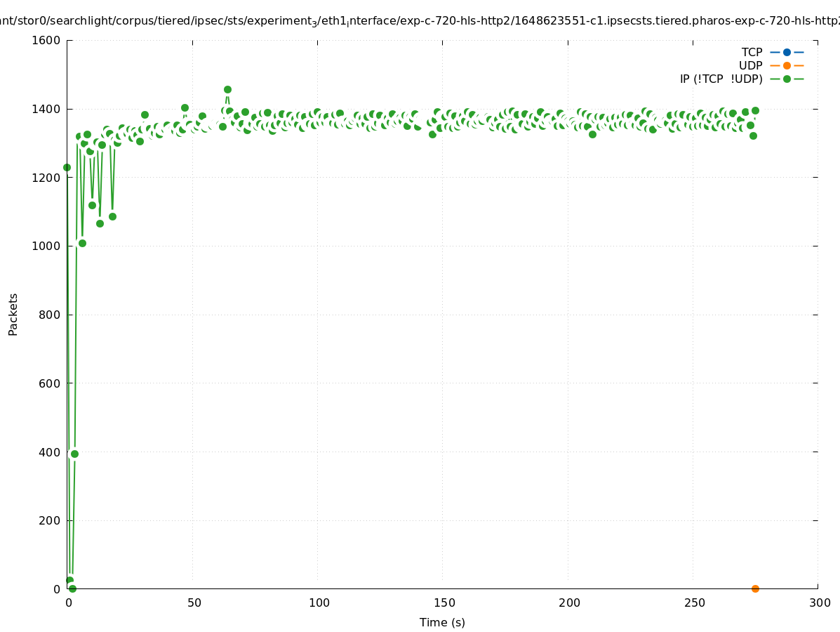
Task: Click the 800 y-axis tick label
Action: pos(48,315)
